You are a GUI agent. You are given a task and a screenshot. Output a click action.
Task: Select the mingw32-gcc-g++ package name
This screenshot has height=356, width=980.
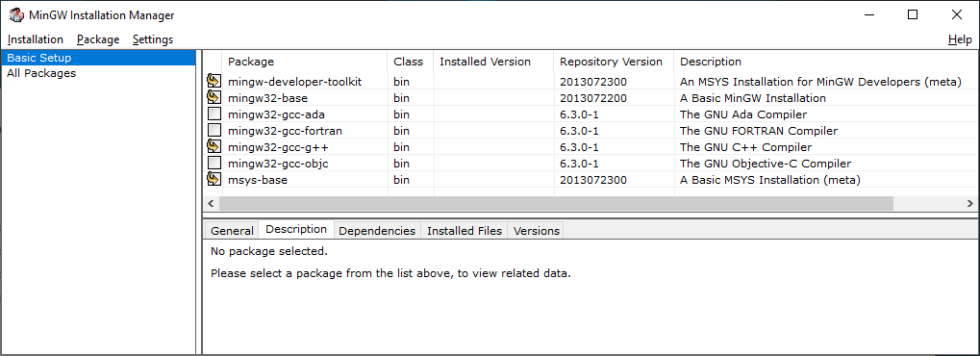(x=278, y=147)
